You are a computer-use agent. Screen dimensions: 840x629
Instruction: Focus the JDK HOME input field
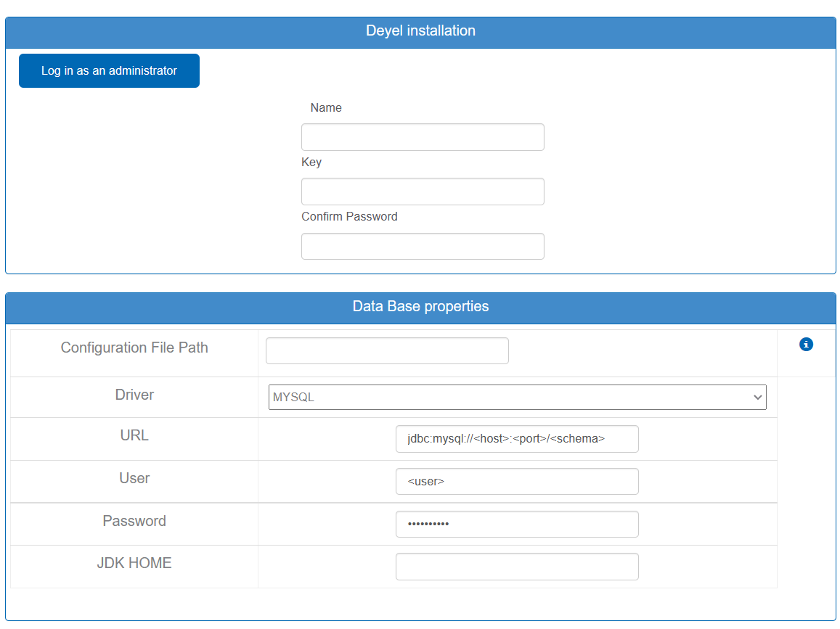tap(517, 567)
